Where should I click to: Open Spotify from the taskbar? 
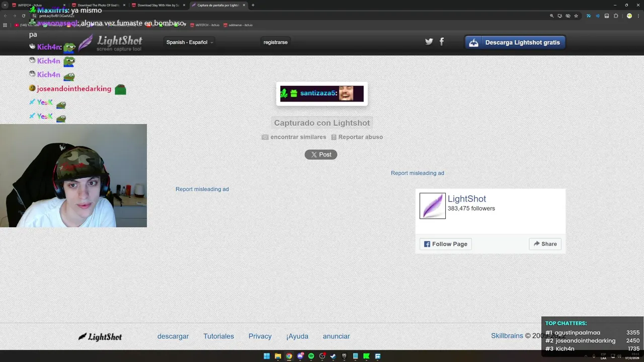tap(311, 356)
